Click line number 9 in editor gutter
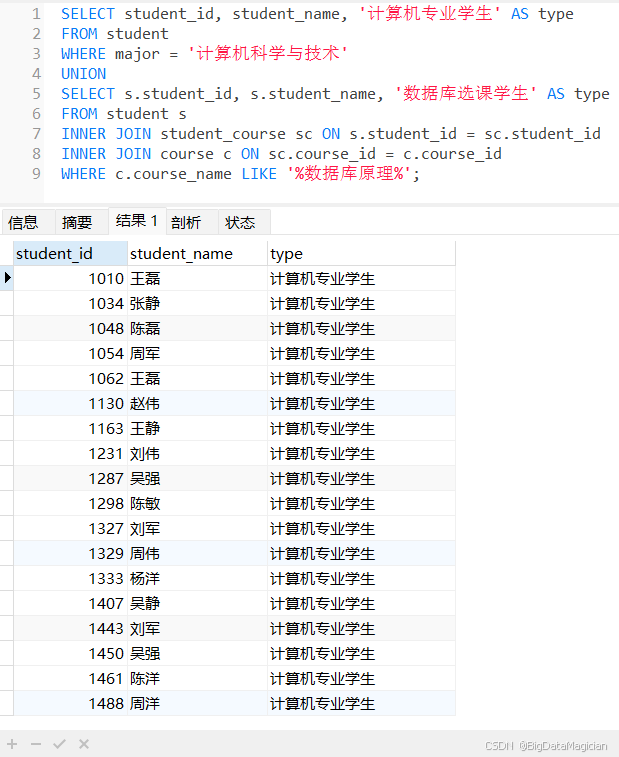Viewport: 619px width, 757px height. coord(36,174)
